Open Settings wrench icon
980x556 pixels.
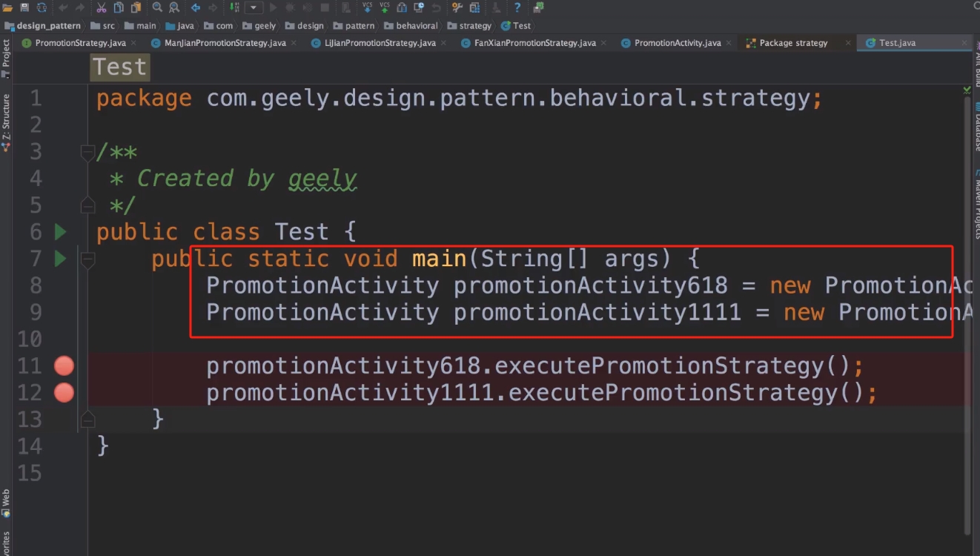457,7
